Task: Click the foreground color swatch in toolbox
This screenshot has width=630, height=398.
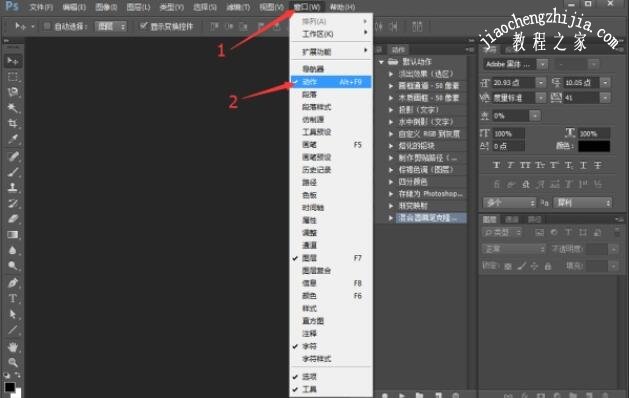Action: click(x=9, y=387)
